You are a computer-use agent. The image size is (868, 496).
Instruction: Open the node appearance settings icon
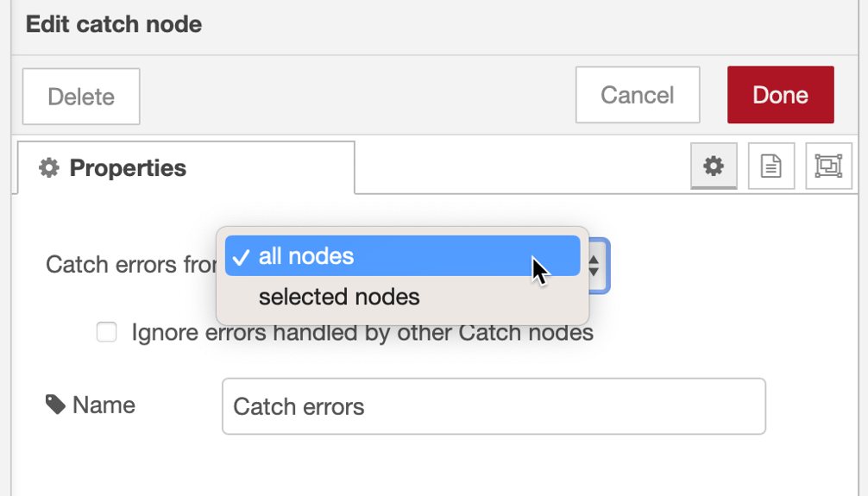pos(828,166)
